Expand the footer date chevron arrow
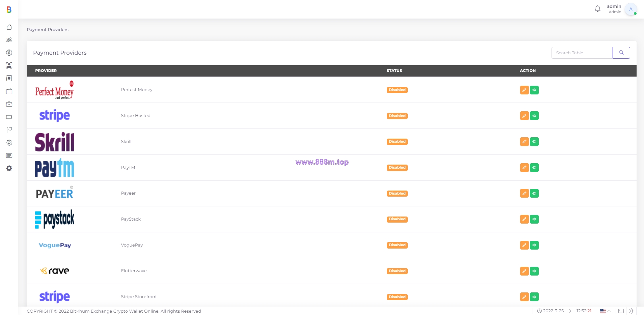Viewport: 644px width, 315px height. (x=570, y=311)
